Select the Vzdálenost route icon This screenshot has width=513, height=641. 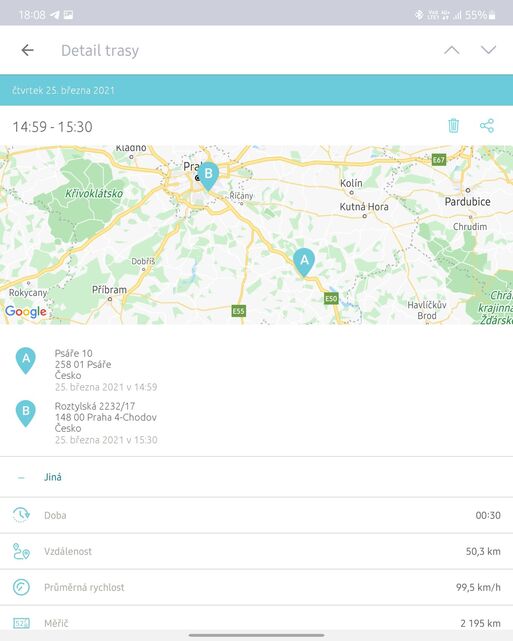(21, 551)
